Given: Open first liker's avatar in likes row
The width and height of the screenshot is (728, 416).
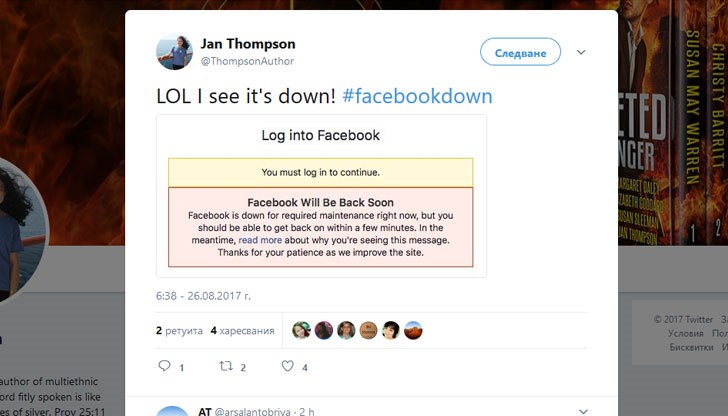Looking at the screenshot, I should click(x=301, y=330).
